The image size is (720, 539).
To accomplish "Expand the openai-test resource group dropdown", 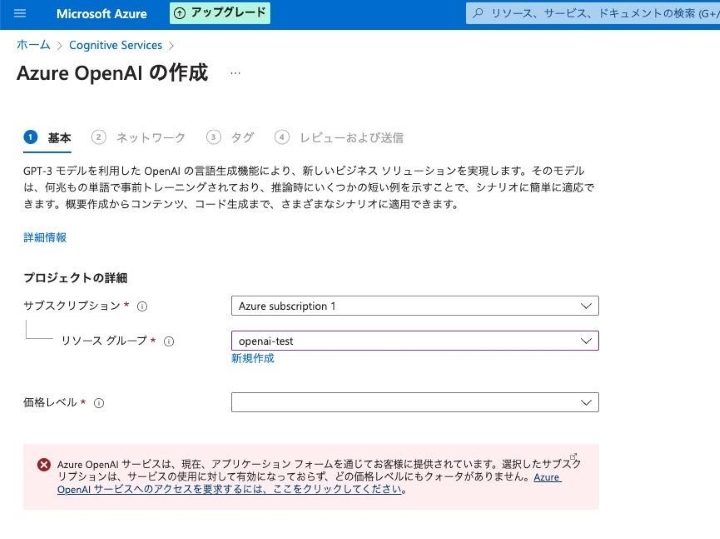I will pos(414,341).
